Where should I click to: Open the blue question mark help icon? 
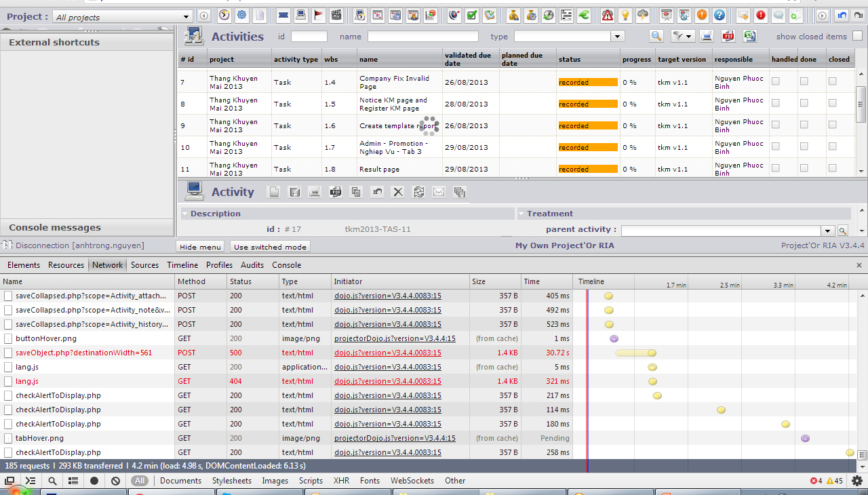[x=719, y=15]
